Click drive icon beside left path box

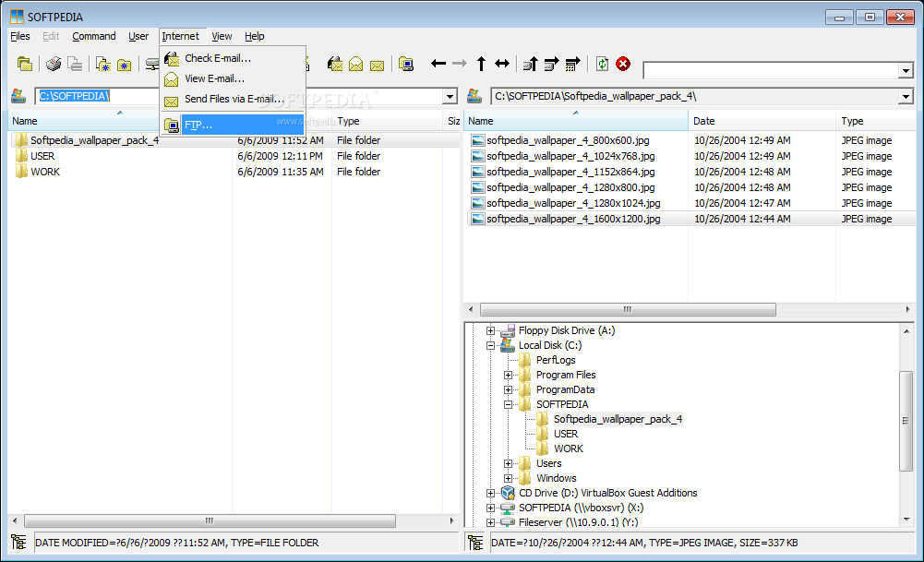tap(18, 95)
